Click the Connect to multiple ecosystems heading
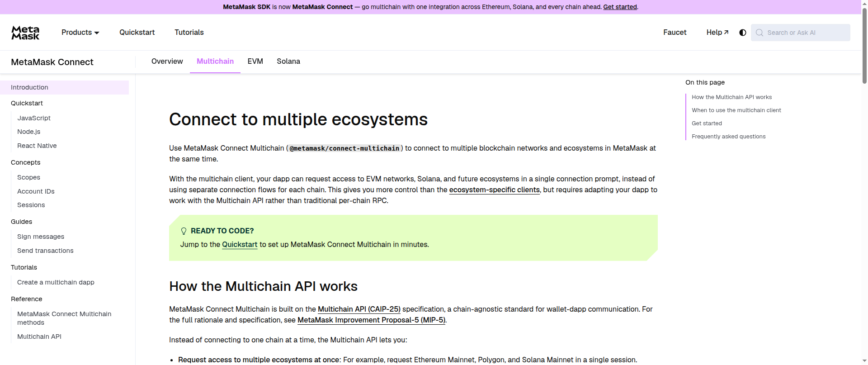The height and width of the screenshot is (365, 868). (x=298, y=119)
